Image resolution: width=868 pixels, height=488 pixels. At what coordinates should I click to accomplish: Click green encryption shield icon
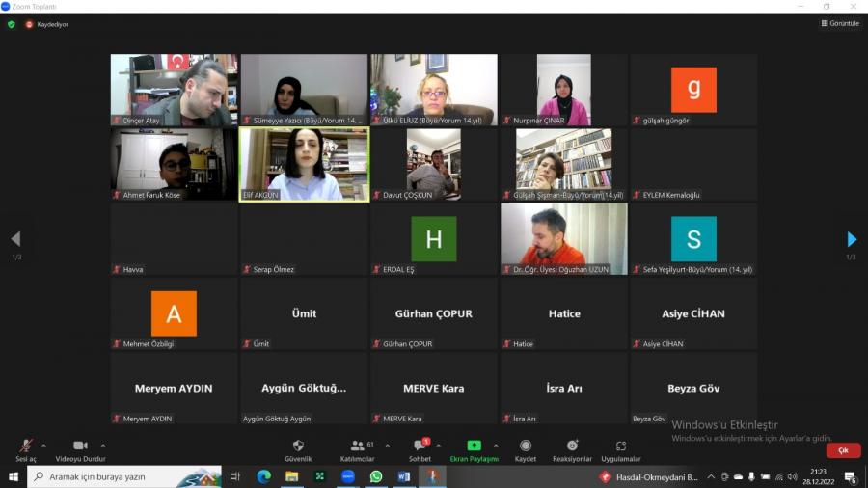tap(11, 24)
